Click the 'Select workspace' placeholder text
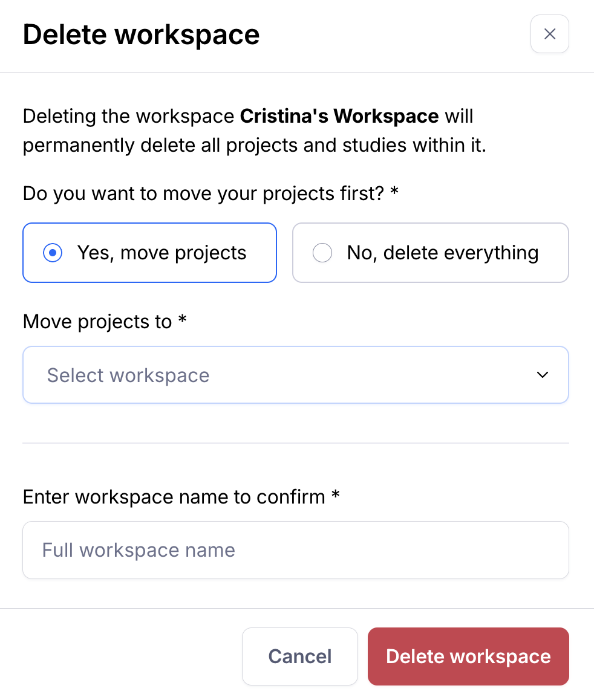594x700 pixels. coord(128,375)
